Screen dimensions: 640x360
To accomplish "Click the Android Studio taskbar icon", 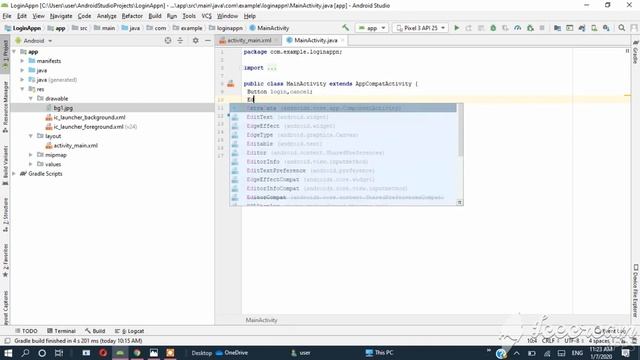I will [x=120, y=353].
